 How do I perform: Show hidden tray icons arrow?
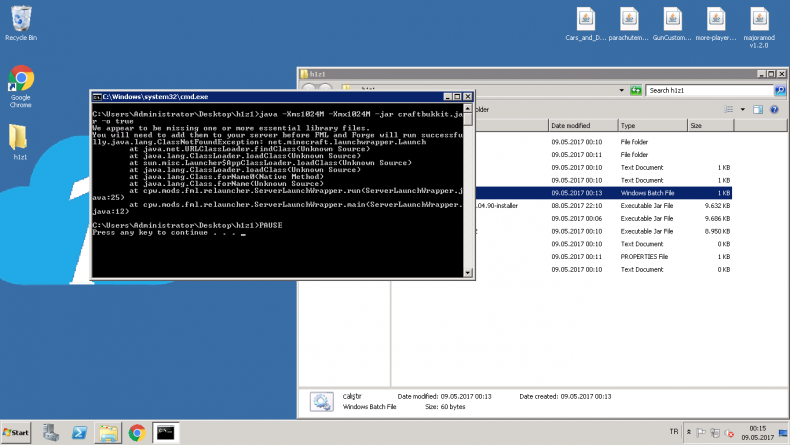pos(689,432)
